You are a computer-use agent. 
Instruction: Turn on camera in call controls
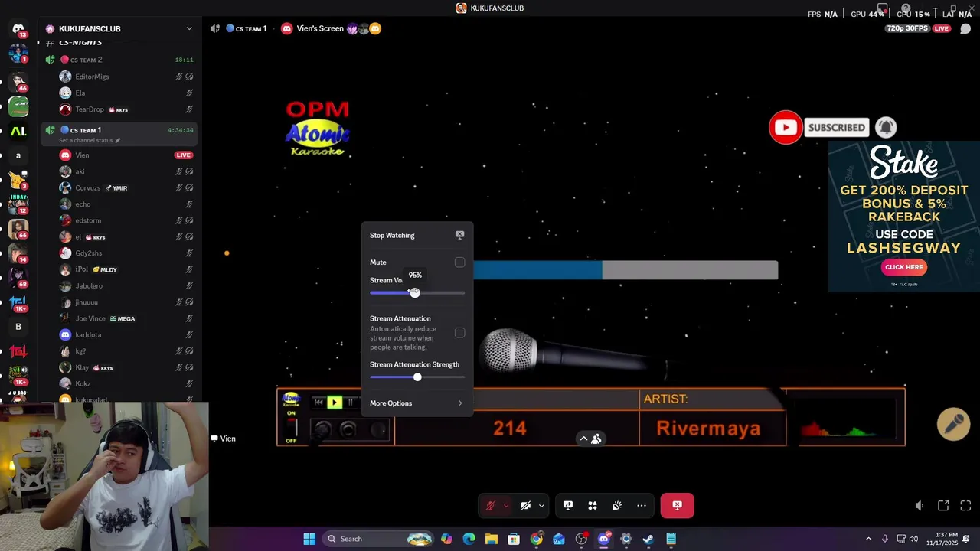[x=525, y=505]
